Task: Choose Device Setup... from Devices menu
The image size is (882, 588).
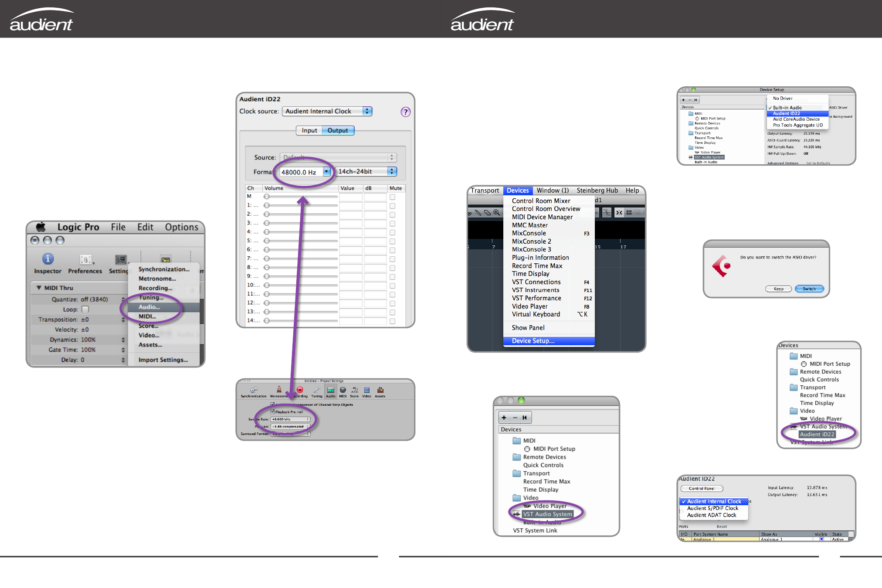Action: point(549,341)
